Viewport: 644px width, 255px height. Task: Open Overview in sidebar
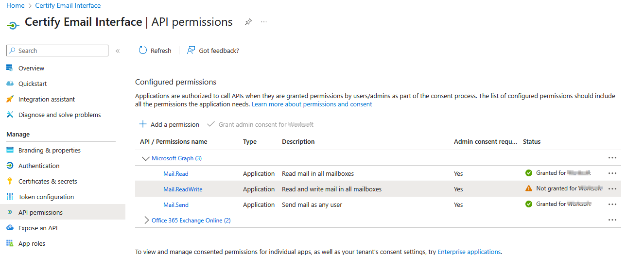[x=31, y=68]
